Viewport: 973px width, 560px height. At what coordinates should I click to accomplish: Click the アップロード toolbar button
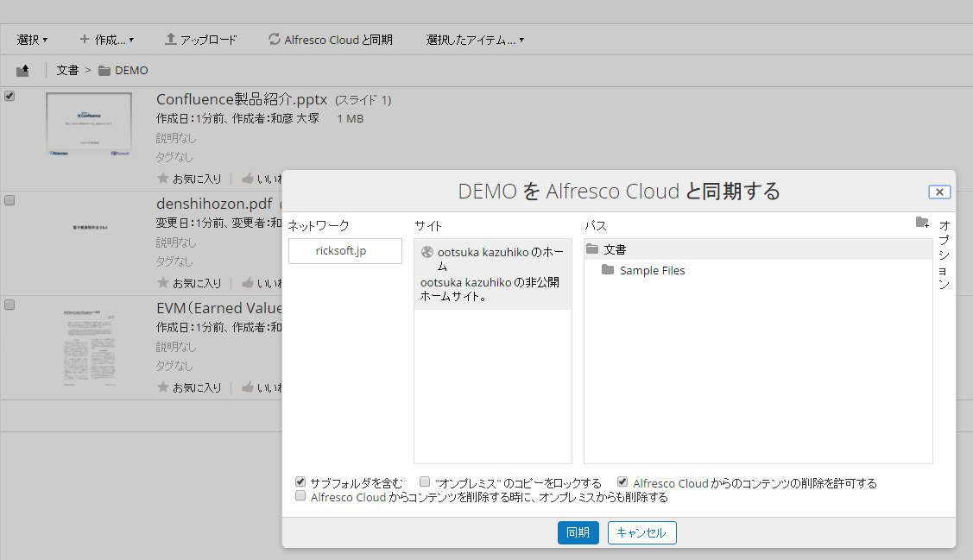200,40
